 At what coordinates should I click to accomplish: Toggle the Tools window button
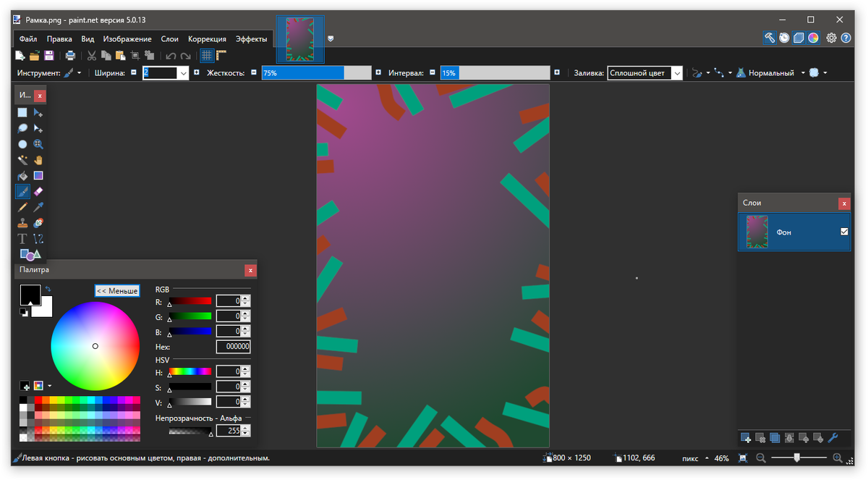click(x=770, y=38)
